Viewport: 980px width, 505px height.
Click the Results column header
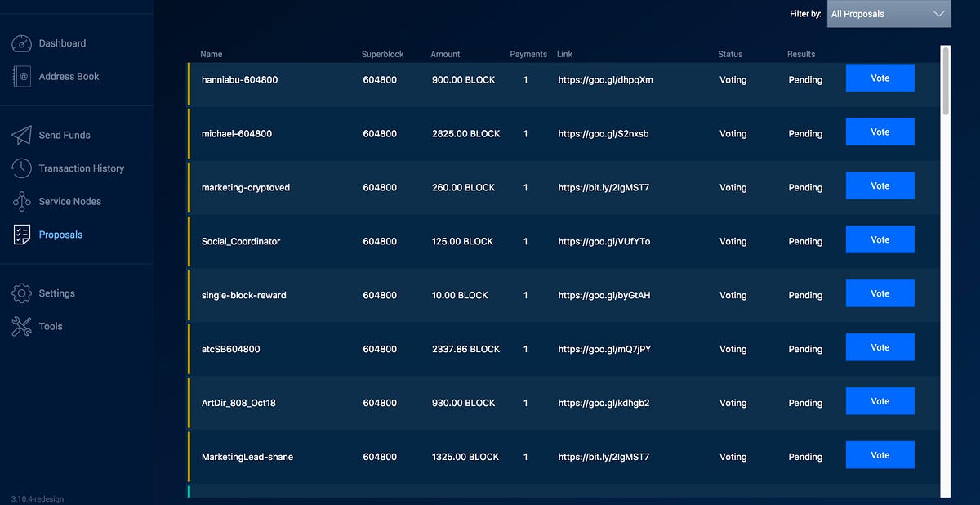click(x=801, y=54)
